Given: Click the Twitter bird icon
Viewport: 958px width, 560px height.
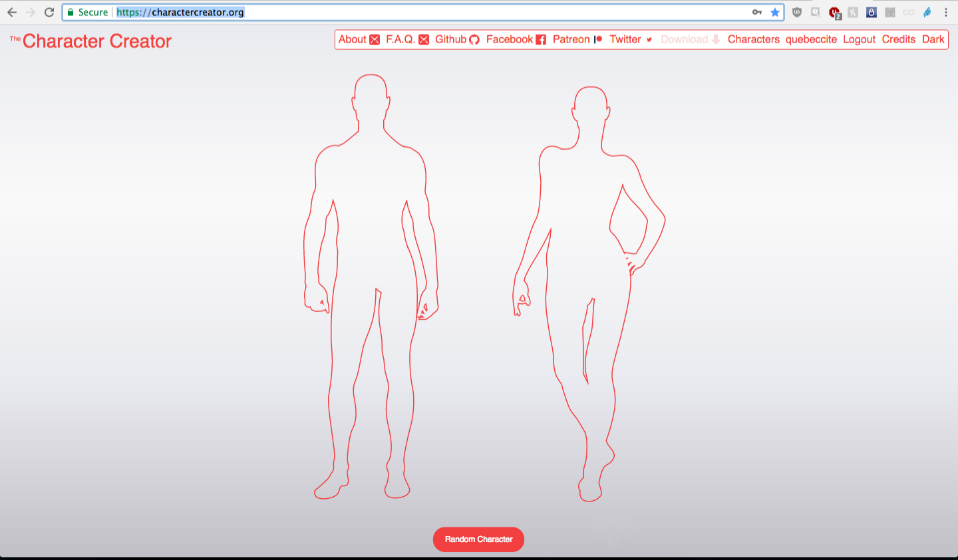Looking at the screenshot, I should pos(649,40).
